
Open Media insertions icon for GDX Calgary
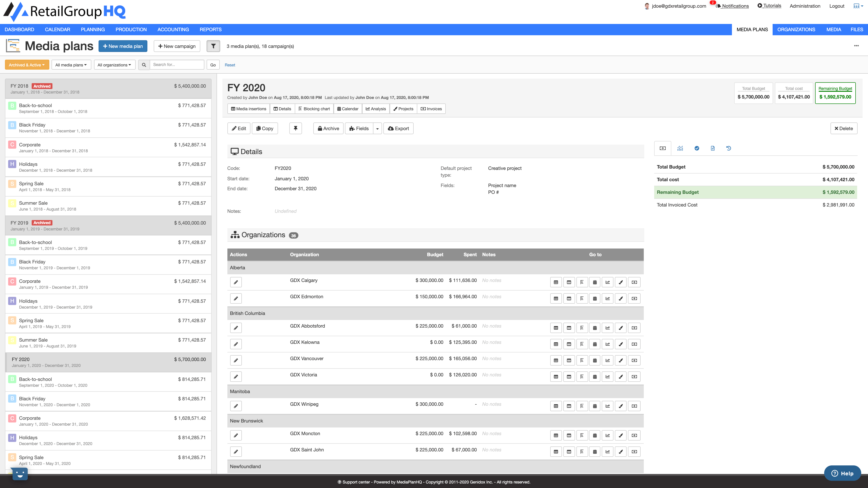(x=556, y=282)
